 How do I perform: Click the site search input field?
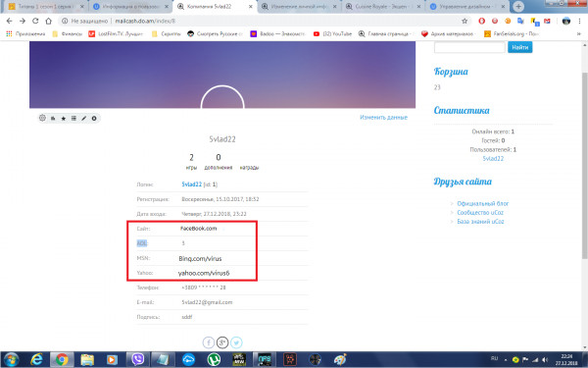coord(469,47)
